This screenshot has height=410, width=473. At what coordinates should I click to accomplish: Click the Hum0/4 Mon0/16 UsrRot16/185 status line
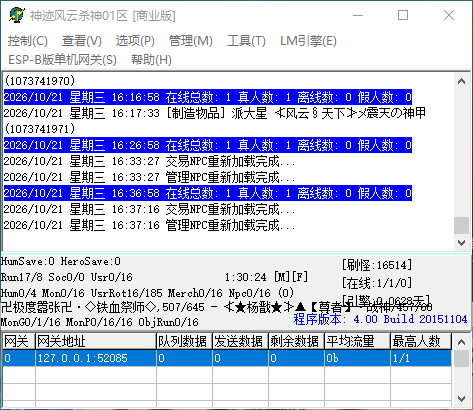[x=147, y=293]
